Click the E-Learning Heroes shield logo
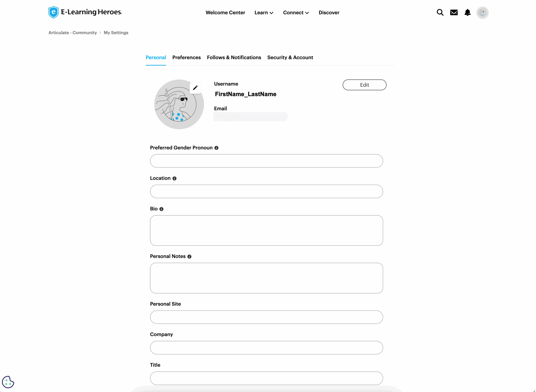 53,12
